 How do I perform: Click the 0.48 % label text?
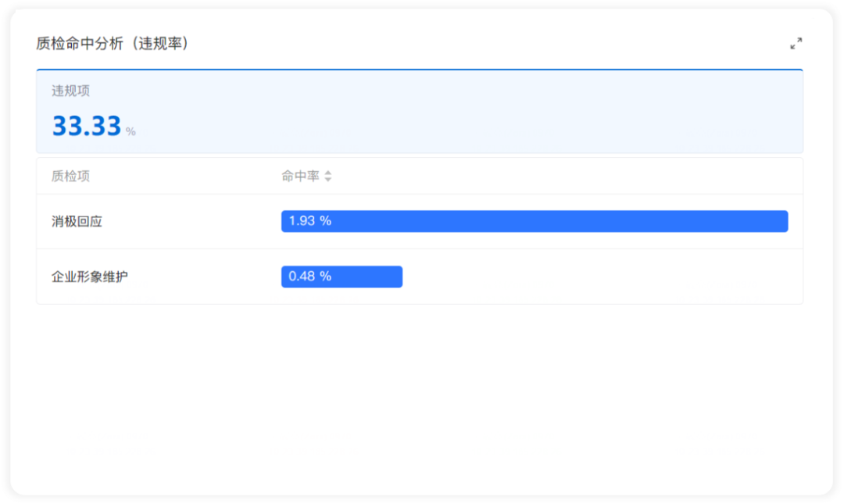click(x=310, y=277)
